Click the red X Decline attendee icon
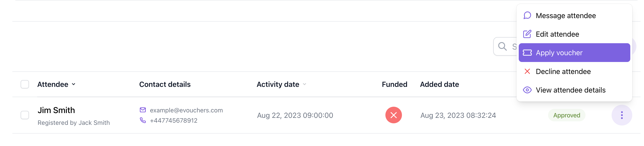Image resolution: width=644 pixels, height=146 pixels. tap(527, 72)
